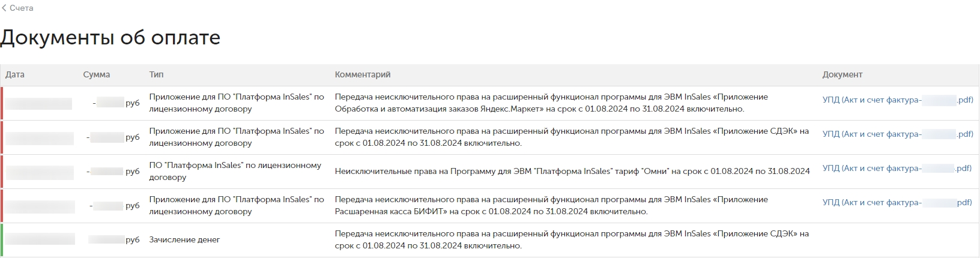Click the Тип column header
980x258 pixels.
tap(156, 75)
